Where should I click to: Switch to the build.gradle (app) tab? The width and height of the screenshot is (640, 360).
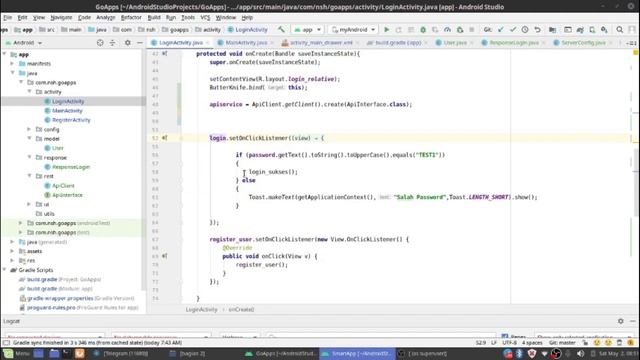pos(398,42)
